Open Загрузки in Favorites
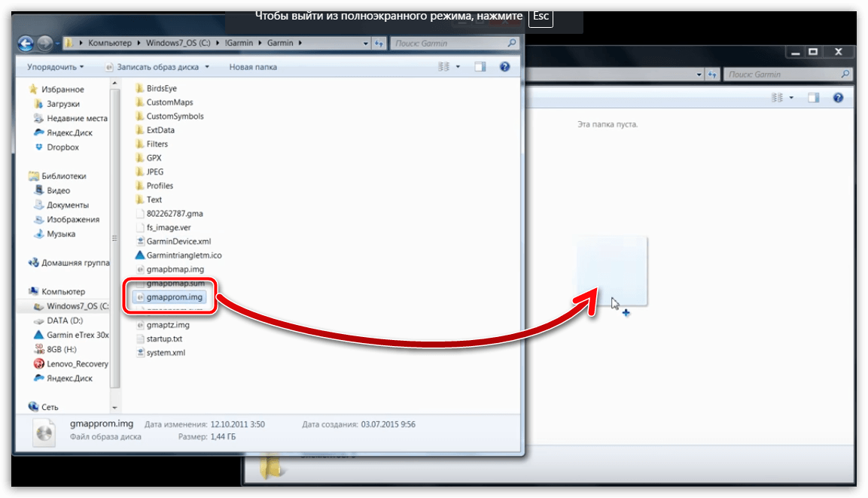Image resolution: width=868 pixels, height=498 pixels. (57, 104)
